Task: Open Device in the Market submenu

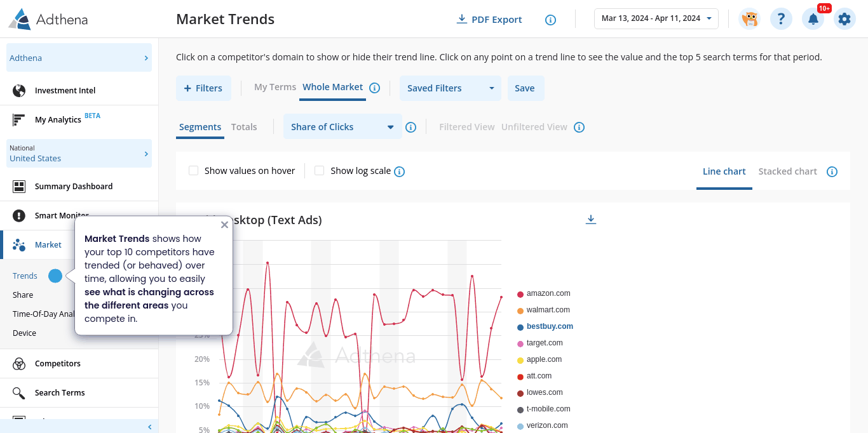Action: pos(24,333)
